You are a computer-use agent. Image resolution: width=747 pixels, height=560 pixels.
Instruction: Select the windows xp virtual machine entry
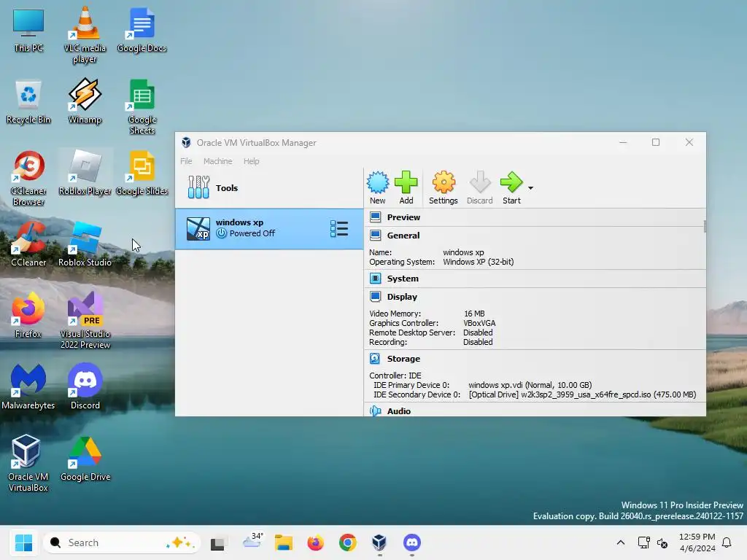pos(269,228)
